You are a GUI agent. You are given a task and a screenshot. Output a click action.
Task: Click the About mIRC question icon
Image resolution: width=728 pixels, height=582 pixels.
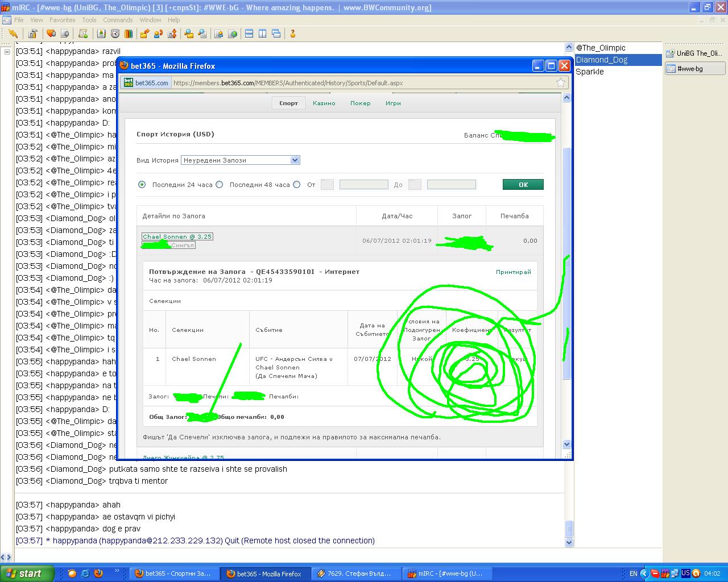click(x=293, y=34)
